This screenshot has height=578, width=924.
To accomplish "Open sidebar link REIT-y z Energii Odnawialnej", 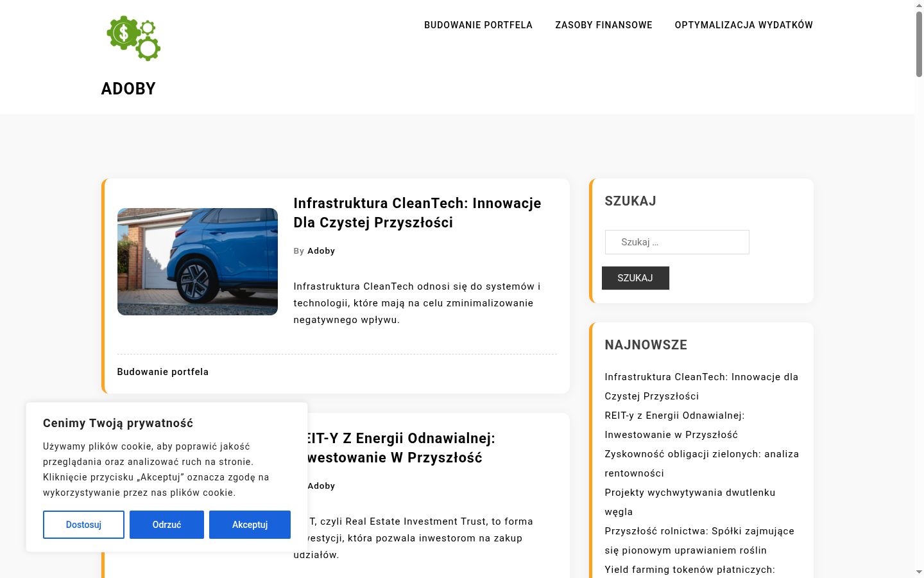I will (674, 425).
